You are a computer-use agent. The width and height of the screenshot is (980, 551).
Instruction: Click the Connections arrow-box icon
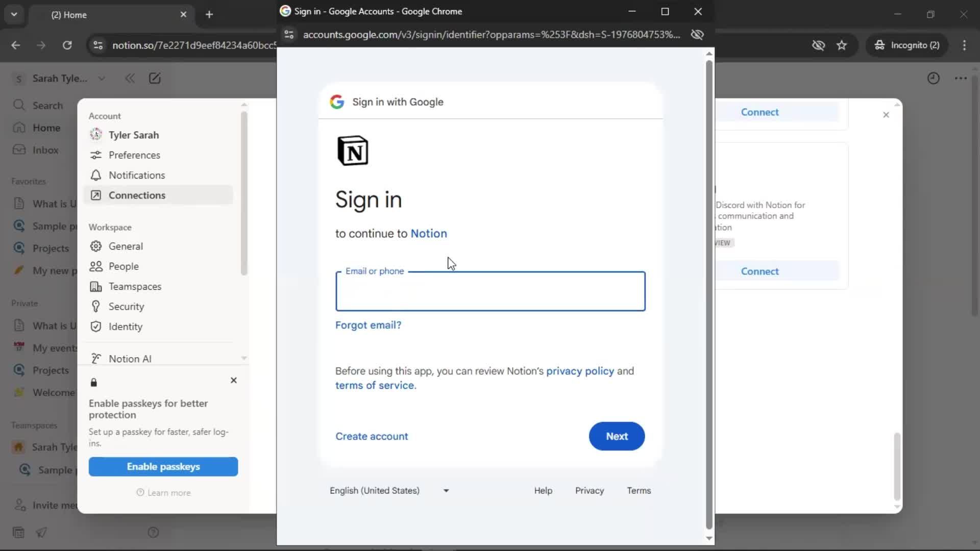pyautogui.click(x=95, y=195)
